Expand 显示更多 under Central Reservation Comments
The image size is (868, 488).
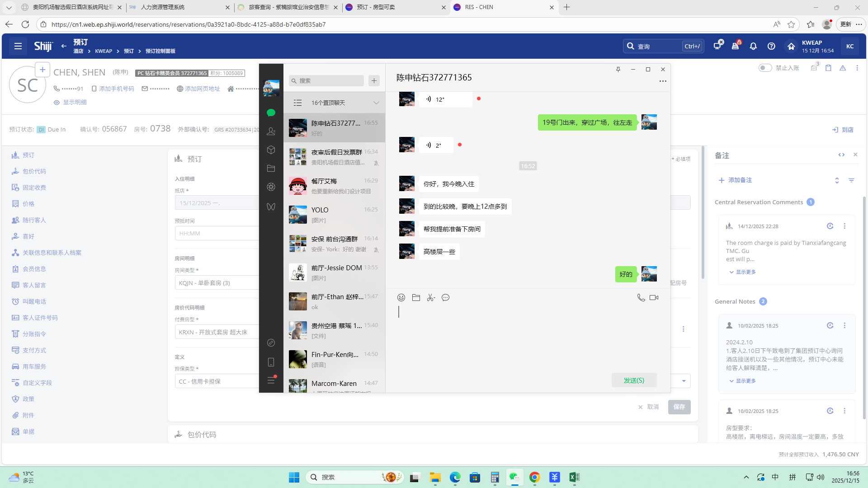[x=745, y=272]
